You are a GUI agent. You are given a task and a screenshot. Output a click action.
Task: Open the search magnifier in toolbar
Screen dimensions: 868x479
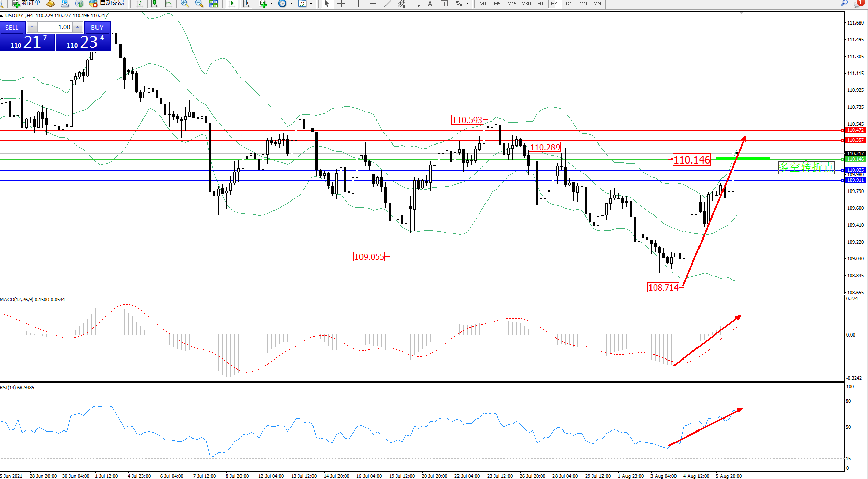[x=844, y=4]
